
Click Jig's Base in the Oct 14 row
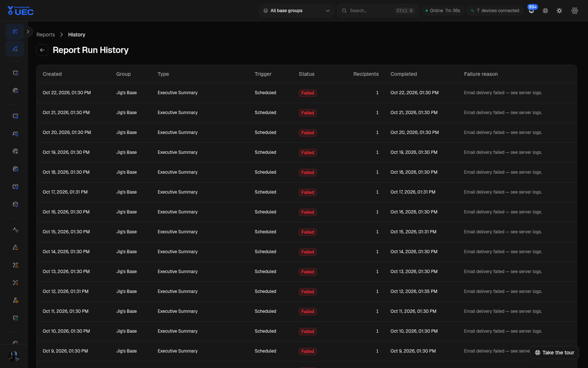(x=126, y=252)
